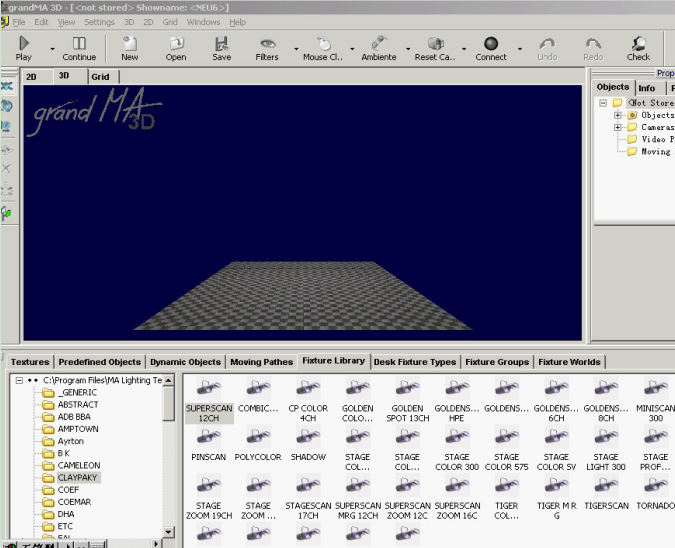Click the Check toolbar icon
Image resolution: width=675 pixels, height=548 pixels.
[638, 48]
